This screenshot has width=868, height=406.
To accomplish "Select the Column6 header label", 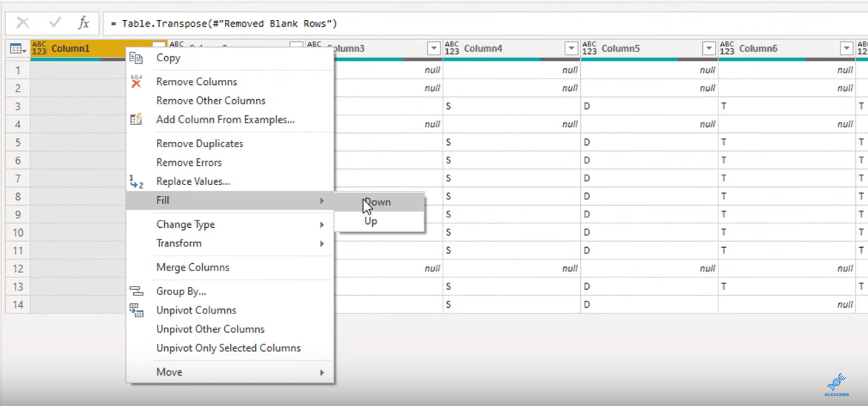I will (x=758, y=49).
